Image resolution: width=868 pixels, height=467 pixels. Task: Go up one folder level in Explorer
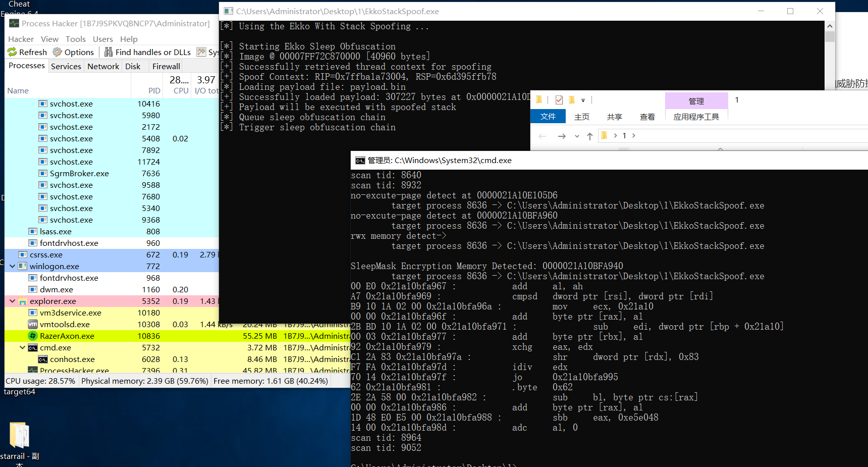[x=590, y=136]
